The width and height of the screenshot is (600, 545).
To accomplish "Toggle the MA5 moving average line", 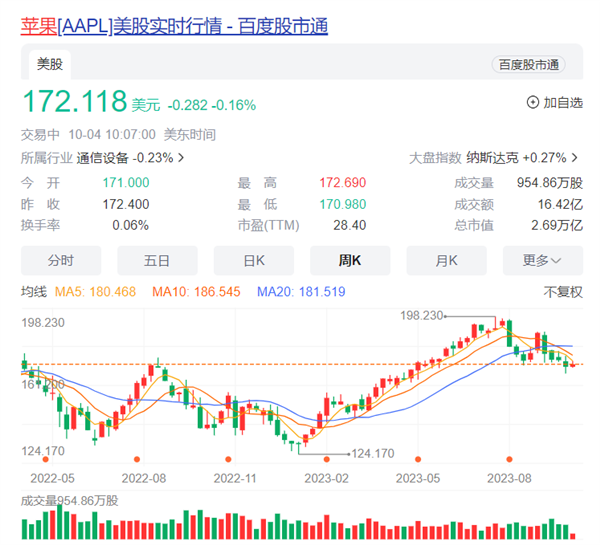I will 103,292.
